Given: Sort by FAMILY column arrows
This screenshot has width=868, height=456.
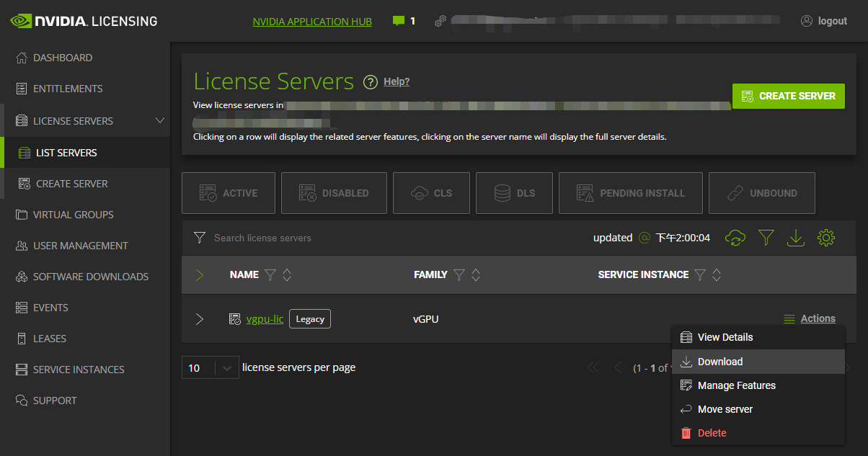Looking at the screenshot, I should (476, 274).
